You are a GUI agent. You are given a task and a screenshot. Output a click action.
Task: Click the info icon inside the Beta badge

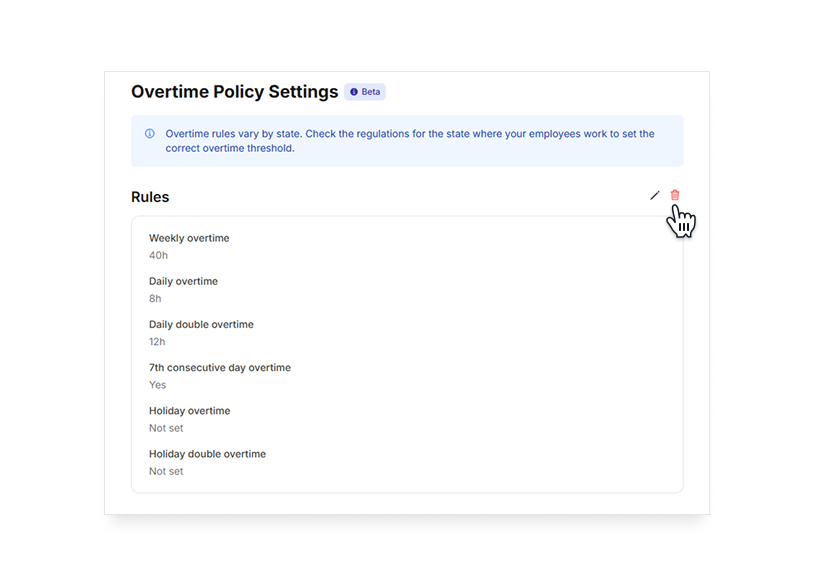tap(353, 92)
